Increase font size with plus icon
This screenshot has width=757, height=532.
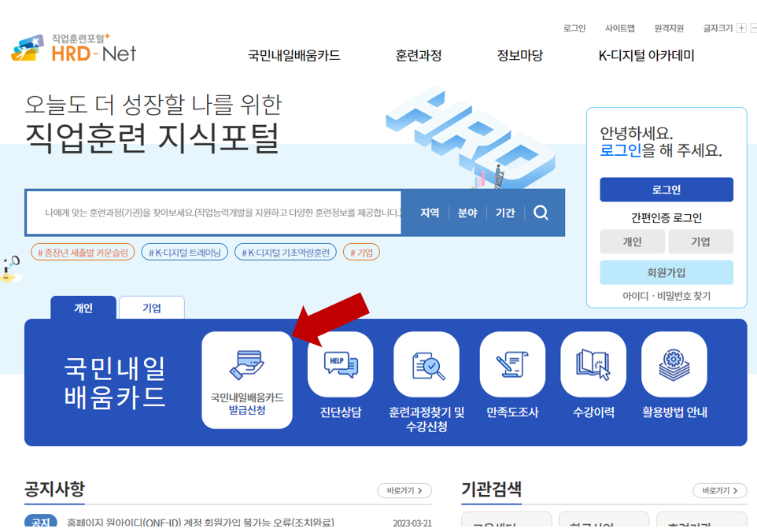[x=741, y=28]
